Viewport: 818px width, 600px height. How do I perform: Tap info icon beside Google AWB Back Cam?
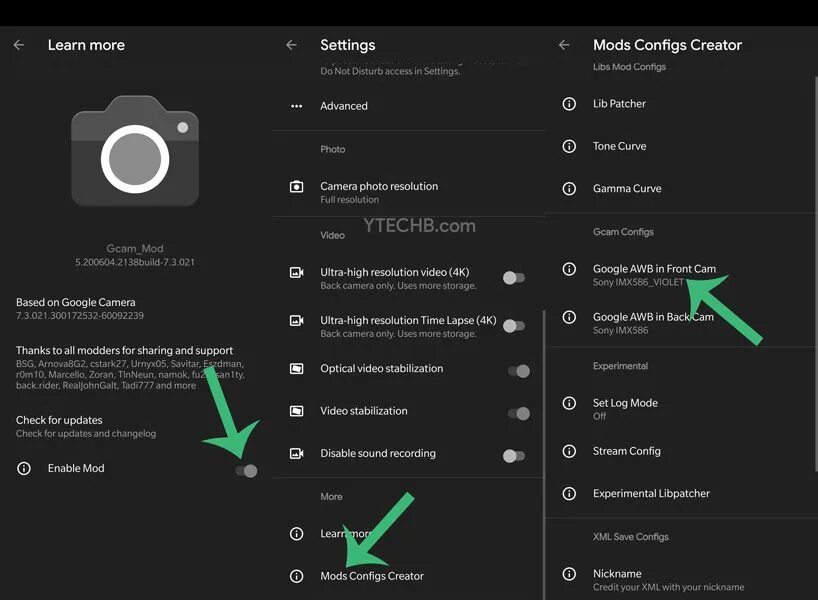tap(569, 317)
